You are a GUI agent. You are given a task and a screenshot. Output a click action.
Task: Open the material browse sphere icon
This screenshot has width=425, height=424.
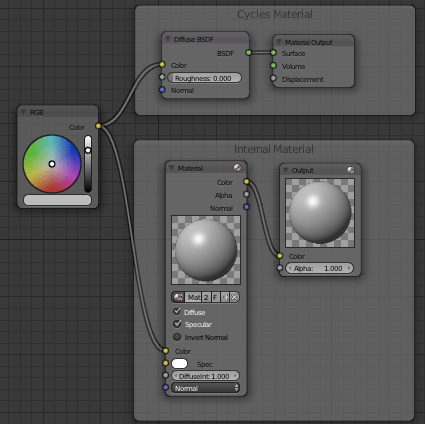tap(178, 297)
